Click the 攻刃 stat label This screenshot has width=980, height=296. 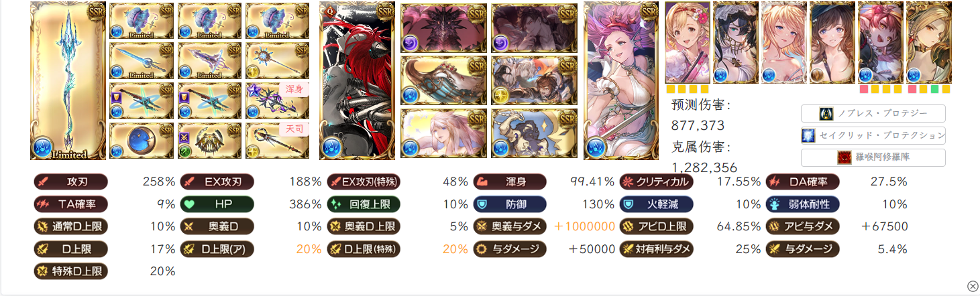70,181
